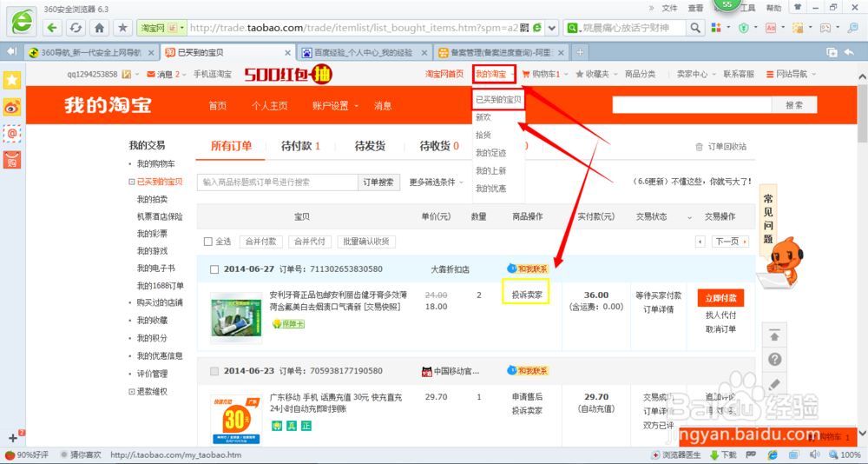Click the QR code icon in address bar
The height and width of the screenshot is (464, 868).
tap(525, 27)
